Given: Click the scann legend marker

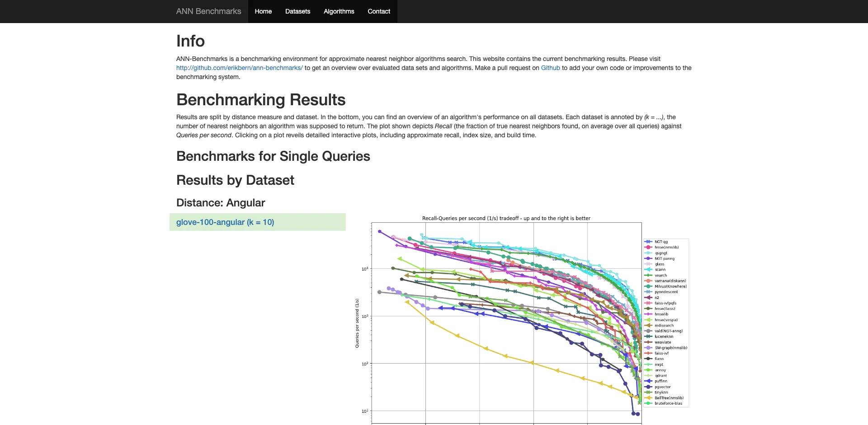Looking at the screenshot, I should tap(648, 270).
